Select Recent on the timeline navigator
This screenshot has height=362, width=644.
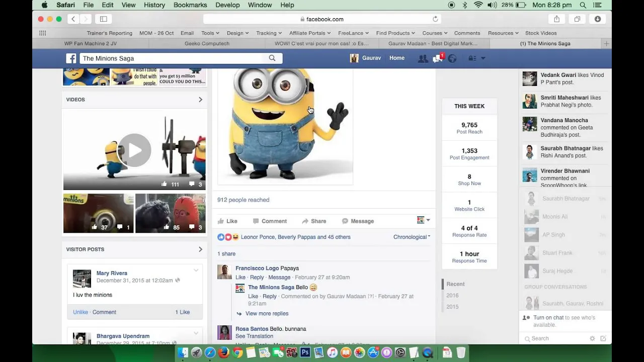click(x=455, y=284)
